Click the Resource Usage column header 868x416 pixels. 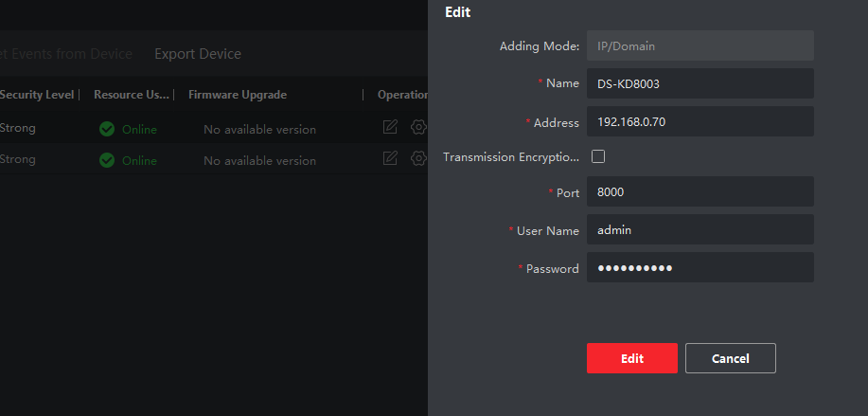point(132,95)
